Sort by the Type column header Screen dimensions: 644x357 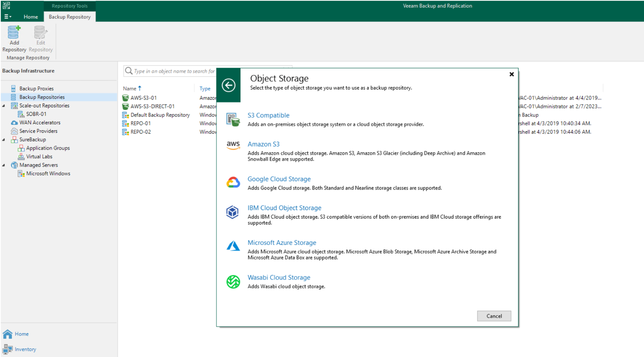click(x=205, y=89)
